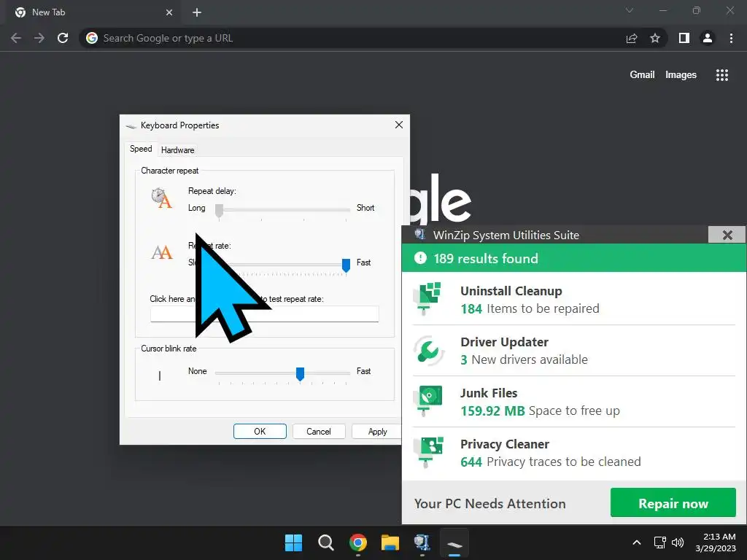747x560 pixels.
Task: Click the Chrome back arrow
Action: [16, 38]
